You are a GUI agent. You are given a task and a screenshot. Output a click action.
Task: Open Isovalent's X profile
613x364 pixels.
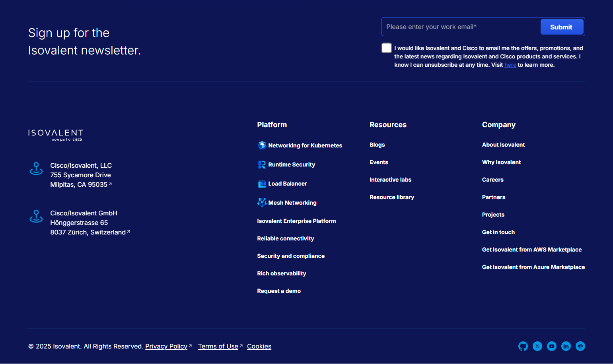537,346
